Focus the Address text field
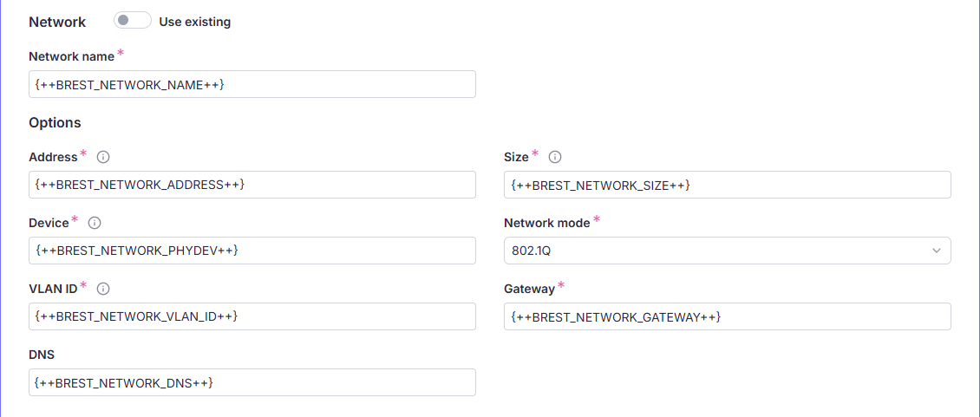 (252, 185)
